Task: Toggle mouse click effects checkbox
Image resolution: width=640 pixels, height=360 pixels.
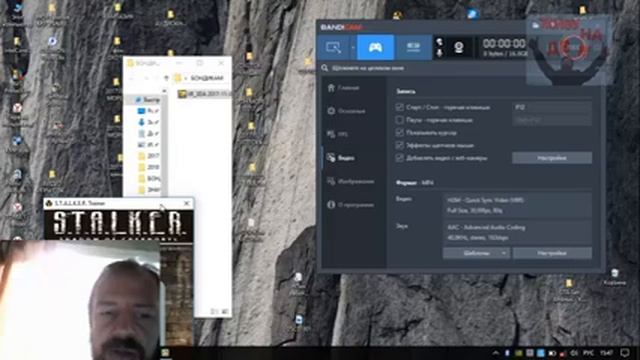Action: pyautogui.click(x=400, y=145)
